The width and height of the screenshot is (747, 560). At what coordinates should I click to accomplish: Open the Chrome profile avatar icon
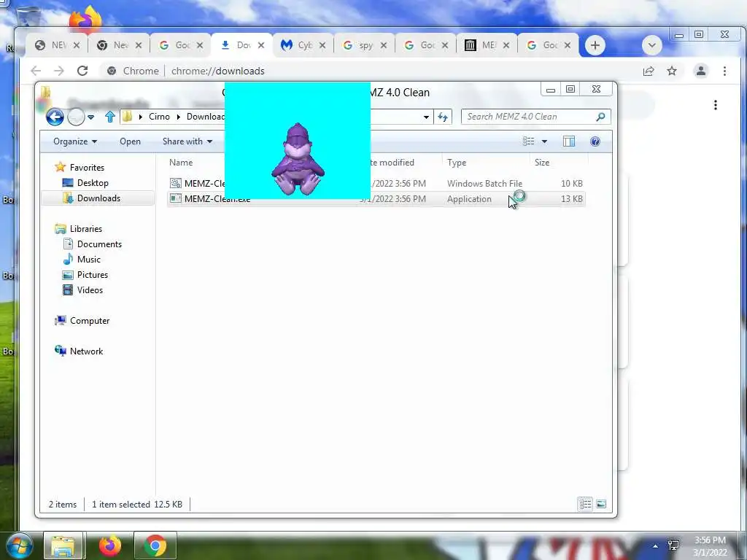tap(701, 71)
